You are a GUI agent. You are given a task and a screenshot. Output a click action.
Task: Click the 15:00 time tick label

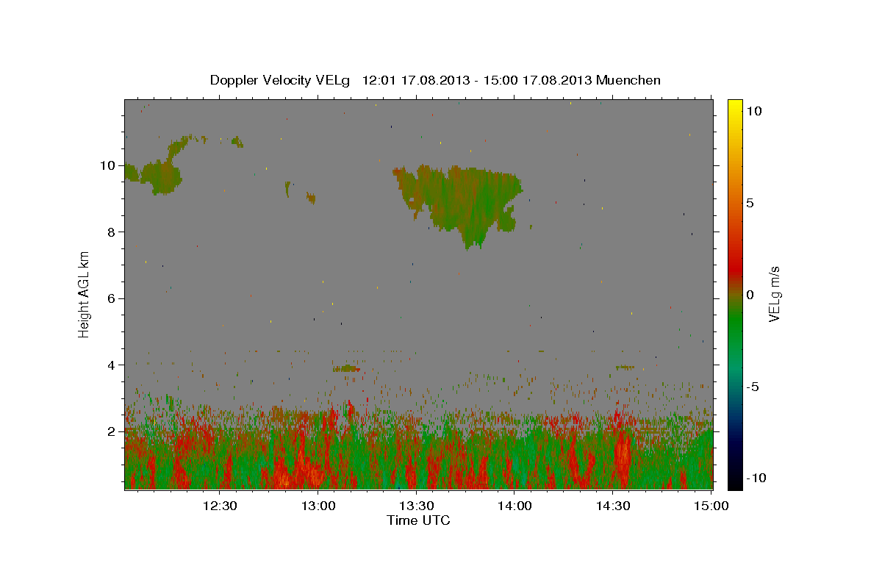point(711,506)
